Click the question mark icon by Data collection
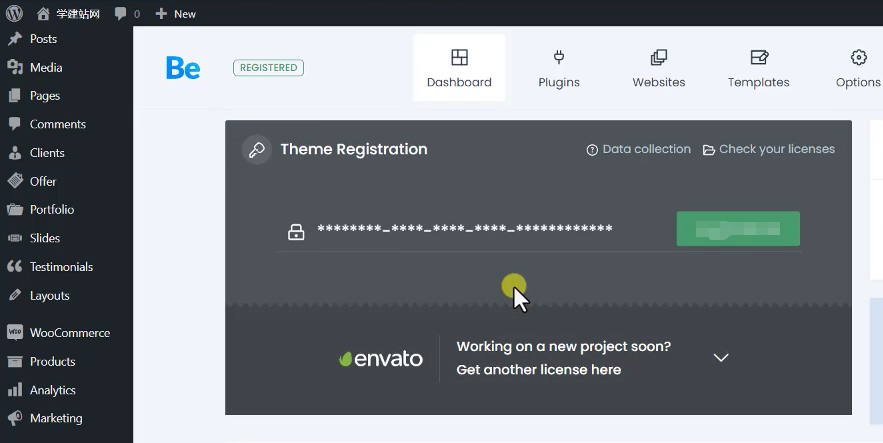Image resolution: width=883 pixels, height=443 pixels. click(592, 150)
